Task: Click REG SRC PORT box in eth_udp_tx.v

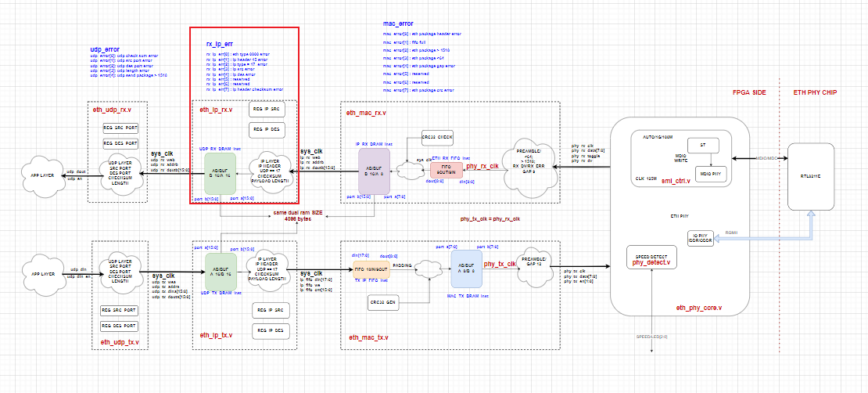Action: tap(119, 310)
